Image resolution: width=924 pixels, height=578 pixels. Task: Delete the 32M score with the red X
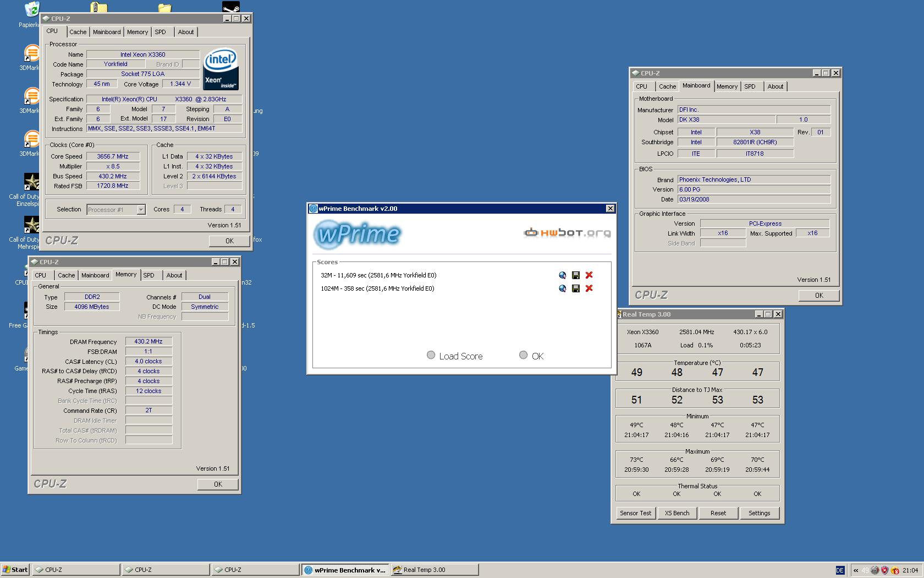(589, 275)
